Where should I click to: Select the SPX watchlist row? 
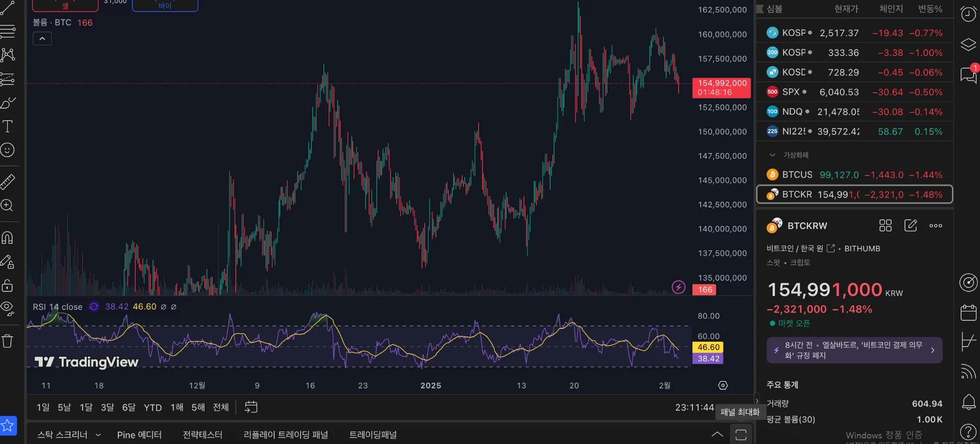(x=854, y=92)
